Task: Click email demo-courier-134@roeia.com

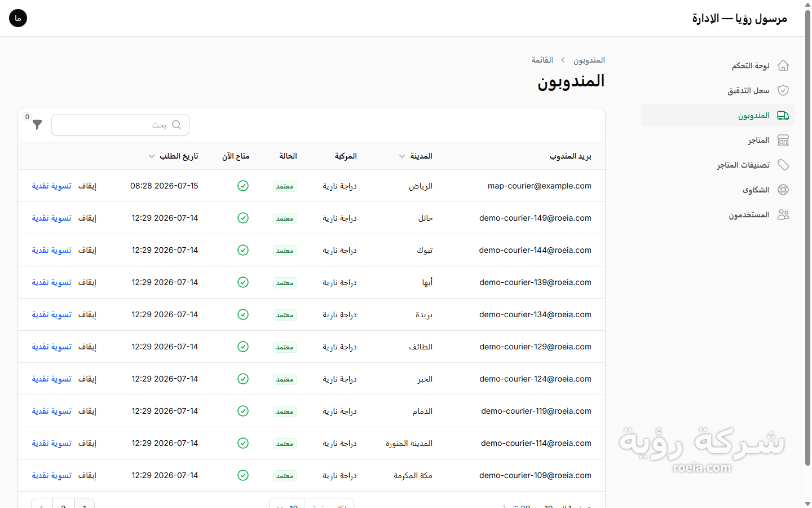Action: [x=535, y=314]
